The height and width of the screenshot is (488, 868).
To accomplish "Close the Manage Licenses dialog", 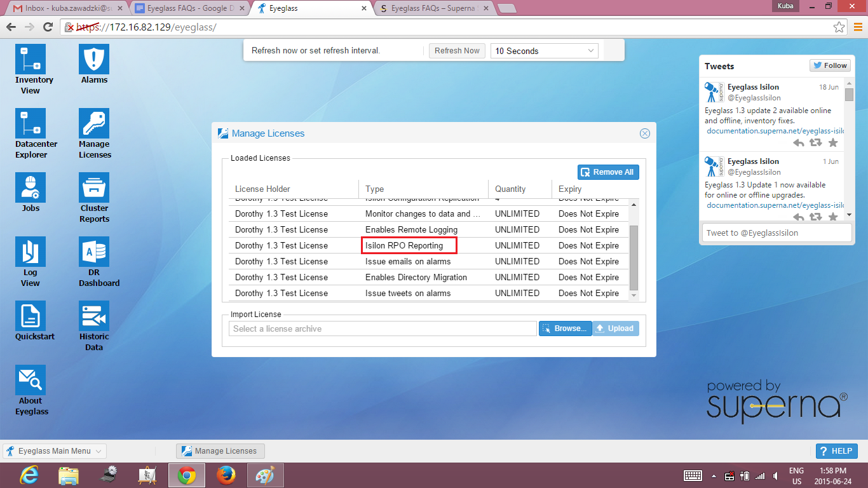I will click(x=644, y=133).
